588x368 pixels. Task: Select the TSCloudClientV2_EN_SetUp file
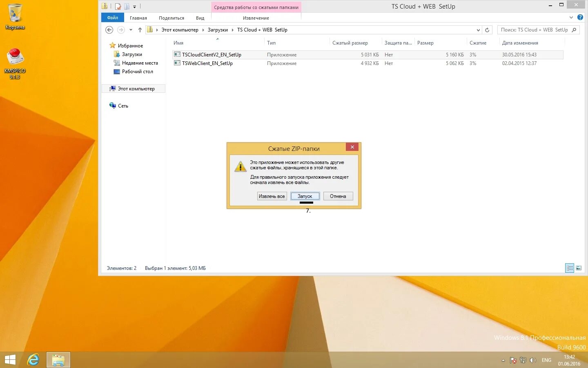[x=367, y=55]
